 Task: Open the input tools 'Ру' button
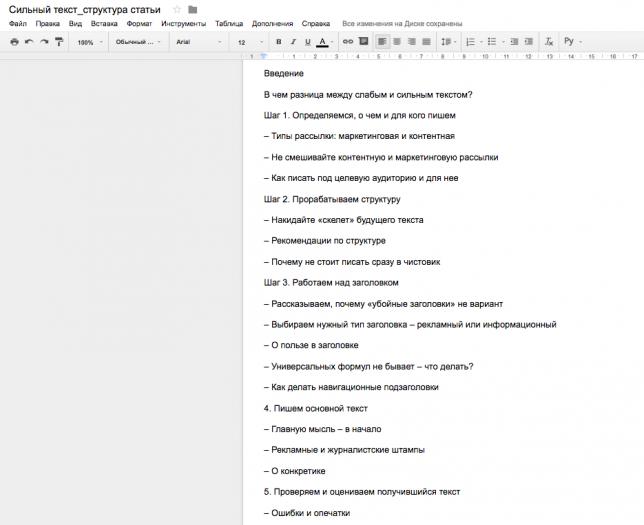[x=569, y=41]
